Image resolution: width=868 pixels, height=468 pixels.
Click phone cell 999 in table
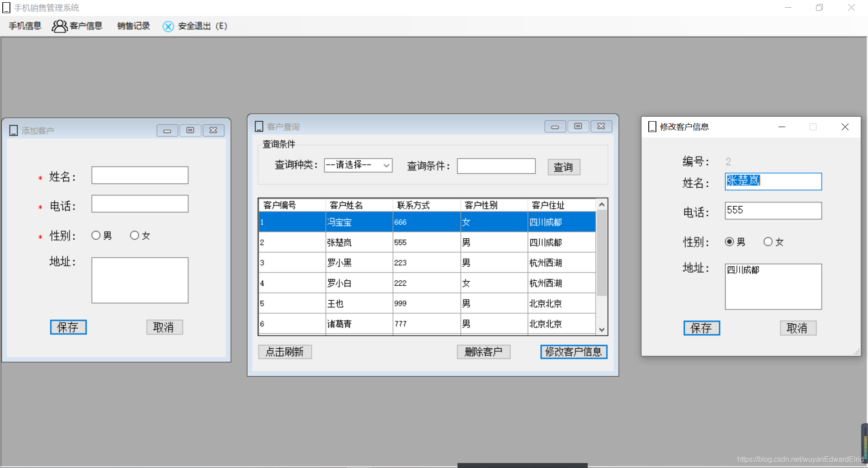(427, 303)
